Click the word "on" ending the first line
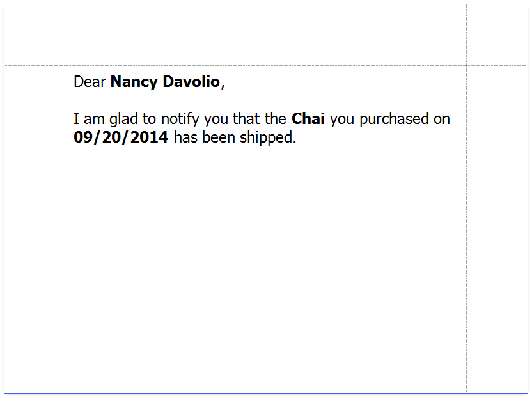 pyautogui.click(x=442, y=120)
